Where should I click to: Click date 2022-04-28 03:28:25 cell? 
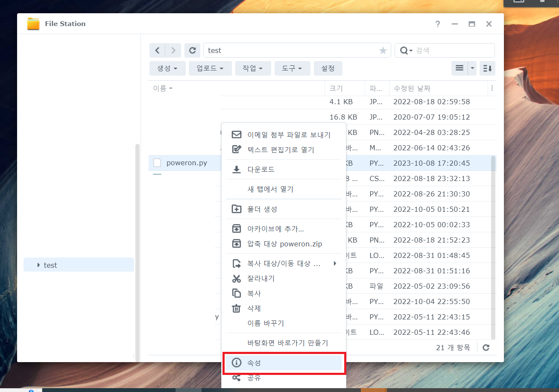click(x=431, y=132)
